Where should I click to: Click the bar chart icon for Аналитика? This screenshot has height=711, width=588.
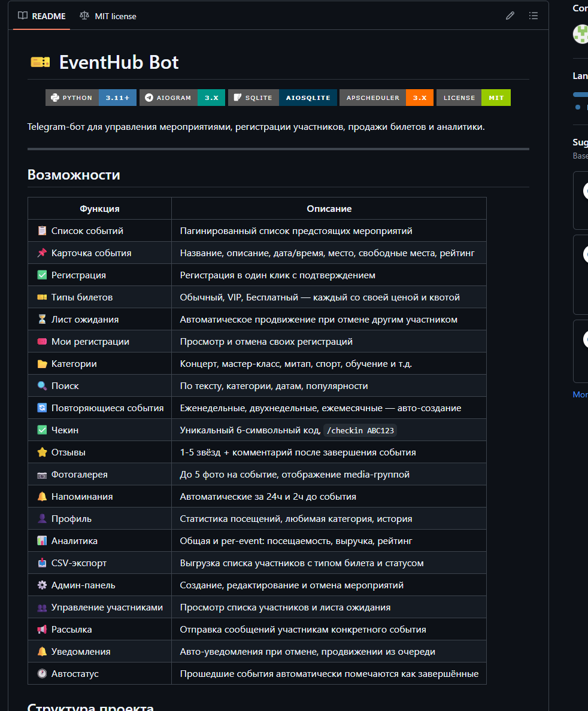[42, 541]
